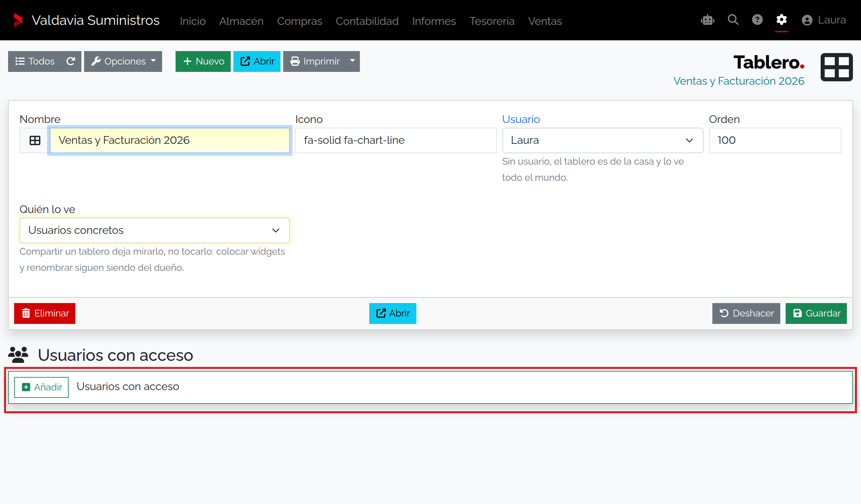Click the blue Abrir button in toolbar
861x504 pixels.
pyautogui.click(x=257, y=61)
